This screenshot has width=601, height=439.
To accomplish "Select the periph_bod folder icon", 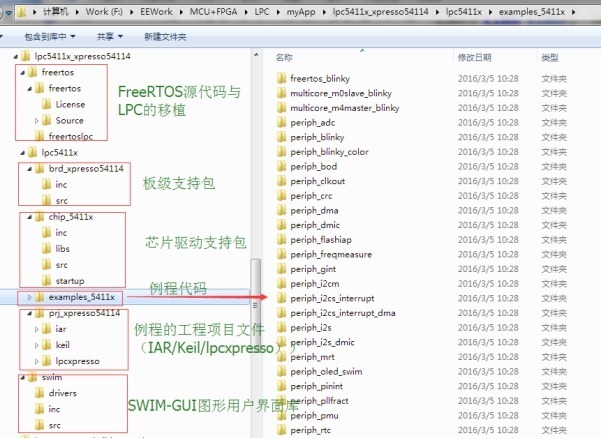I will click(x=281, y=166).
